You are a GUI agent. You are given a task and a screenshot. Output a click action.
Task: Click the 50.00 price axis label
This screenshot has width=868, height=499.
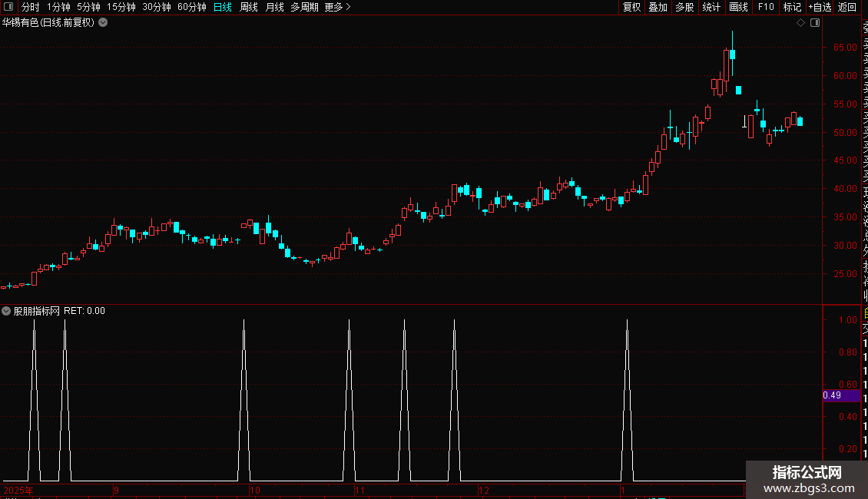[845, 132]
